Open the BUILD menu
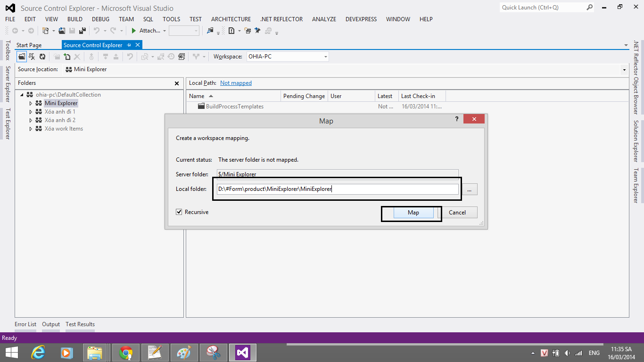644x362 pixels. [75, 19]
